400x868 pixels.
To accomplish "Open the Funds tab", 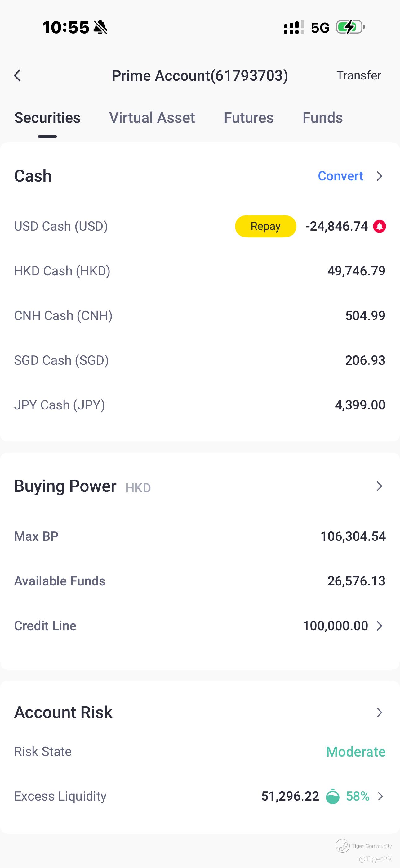I will click(322, 118).
